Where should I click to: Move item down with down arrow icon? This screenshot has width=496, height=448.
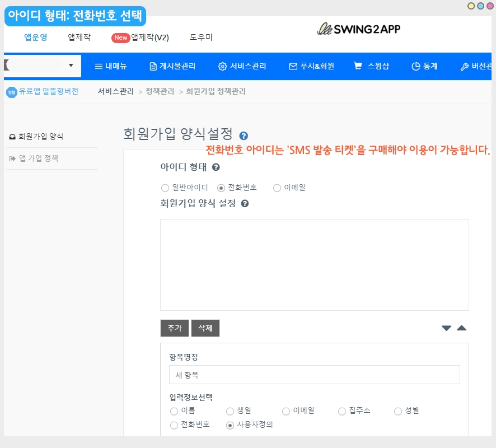click(446, 328)
